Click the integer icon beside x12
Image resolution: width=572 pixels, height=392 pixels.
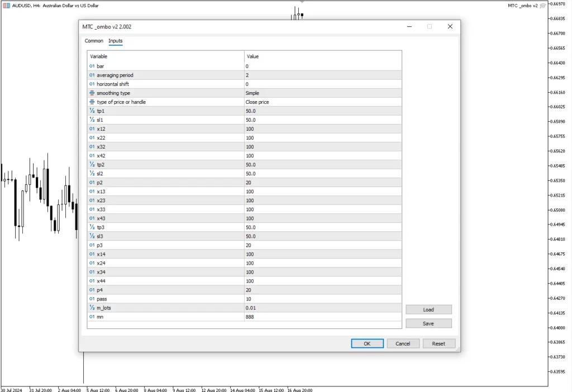[x=92, y=129]
